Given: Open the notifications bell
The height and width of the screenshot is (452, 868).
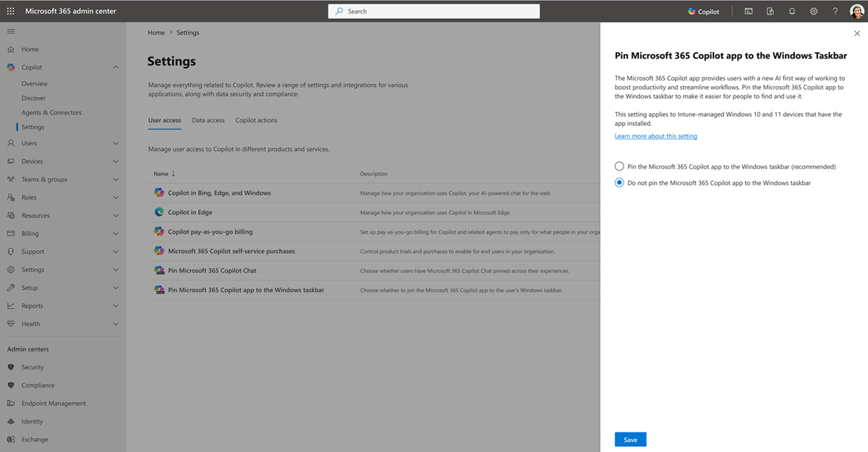Looking at the screenshot, I should 792,12.
